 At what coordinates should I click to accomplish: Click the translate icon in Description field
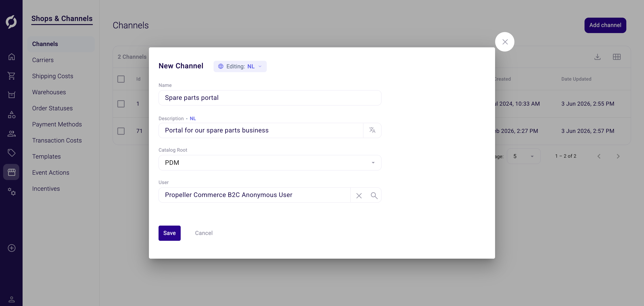(x=372, y=130)
